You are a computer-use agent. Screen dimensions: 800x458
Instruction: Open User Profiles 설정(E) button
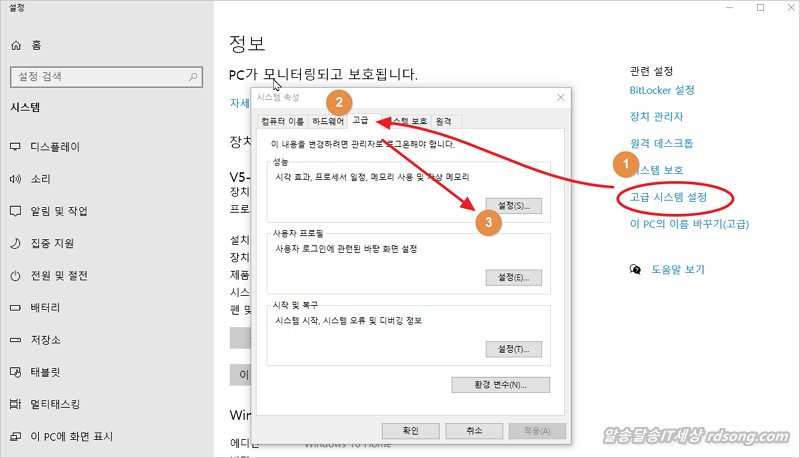[x=514, y=278]
